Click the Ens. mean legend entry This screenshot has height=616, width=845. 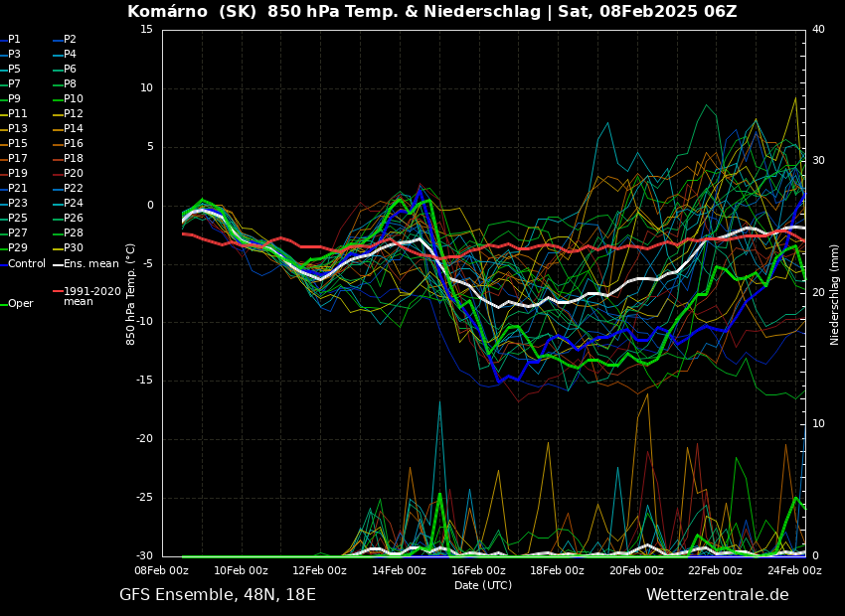pos(90,263)
